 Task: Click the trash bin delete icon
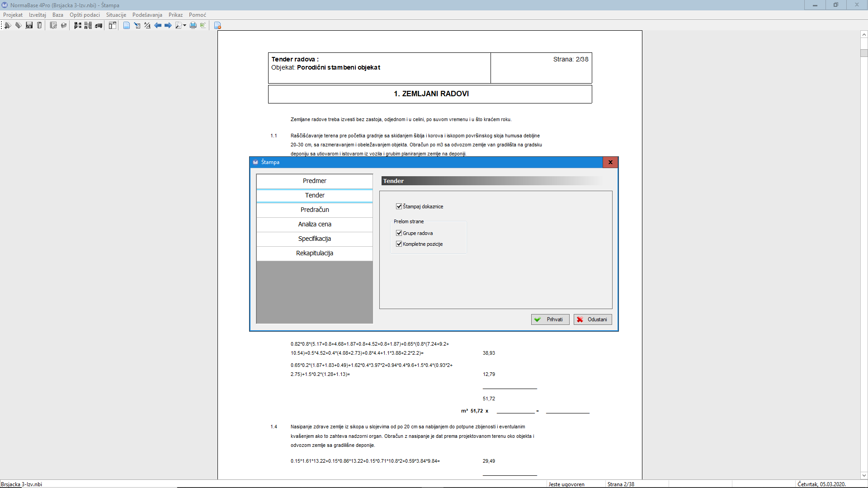click(39, 25)
